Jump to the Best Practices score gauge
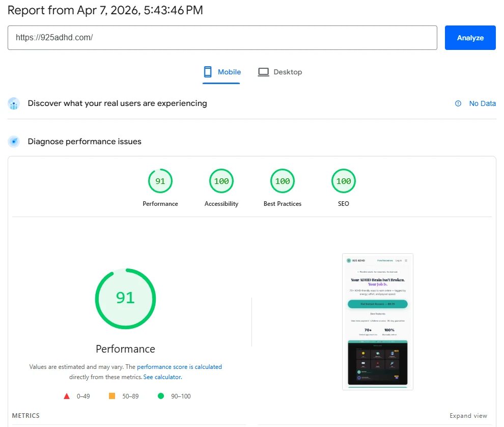This screenshot has height=427, width=504. 283,181
